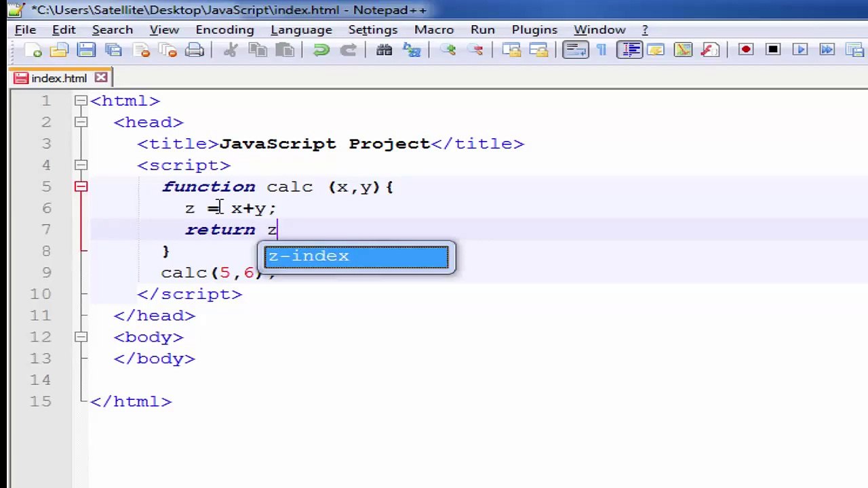Toggle the Show Indent Guide button

point(629,50)
